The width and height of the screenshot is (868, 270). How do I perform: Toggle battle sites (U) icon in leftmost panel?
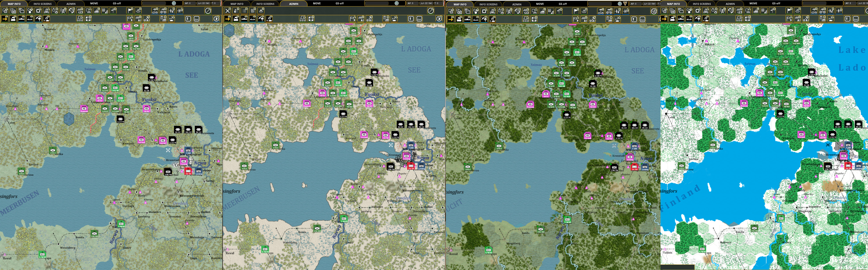click(x=138, y=11)
